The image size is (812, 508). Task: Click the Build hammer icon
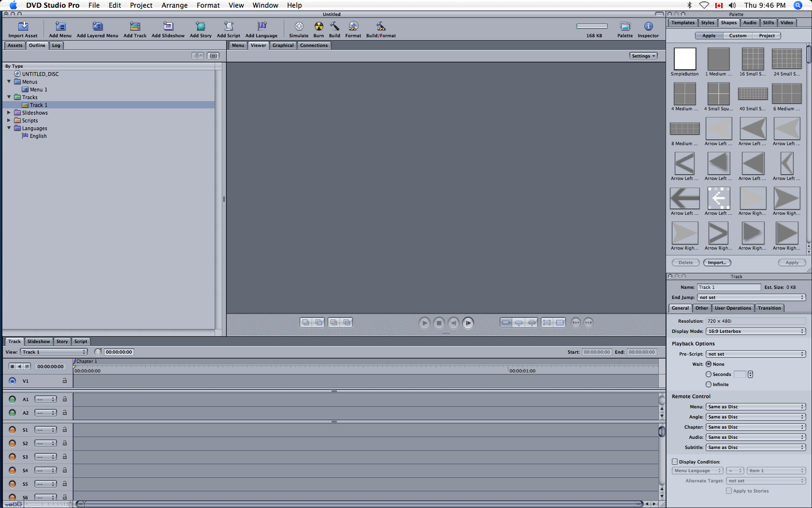(x=334, y=26)
